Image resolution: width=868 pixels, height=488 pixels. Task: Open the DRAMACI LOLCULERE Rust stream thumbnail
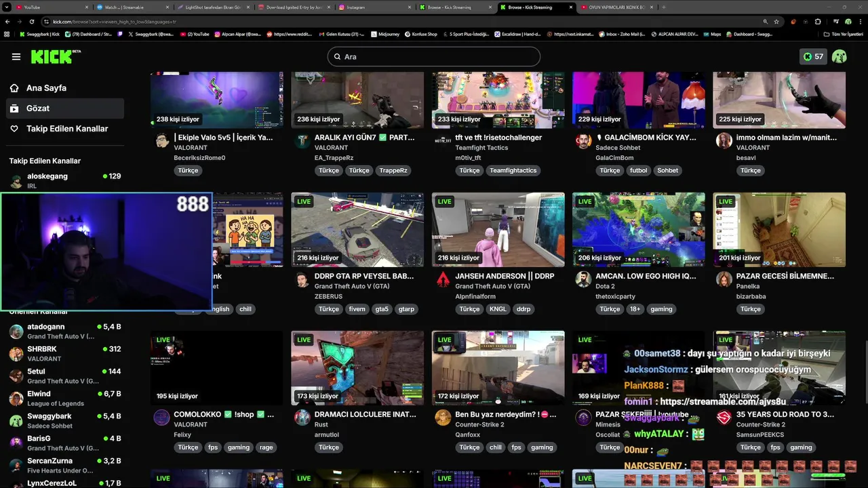point(357,368)
